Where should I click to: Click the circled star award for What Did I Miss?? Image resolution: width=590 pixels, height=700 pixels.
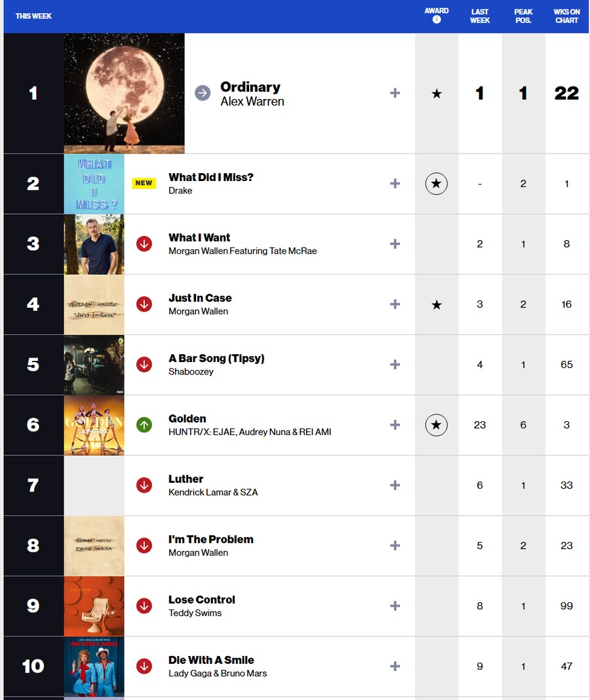pos(436,184)
